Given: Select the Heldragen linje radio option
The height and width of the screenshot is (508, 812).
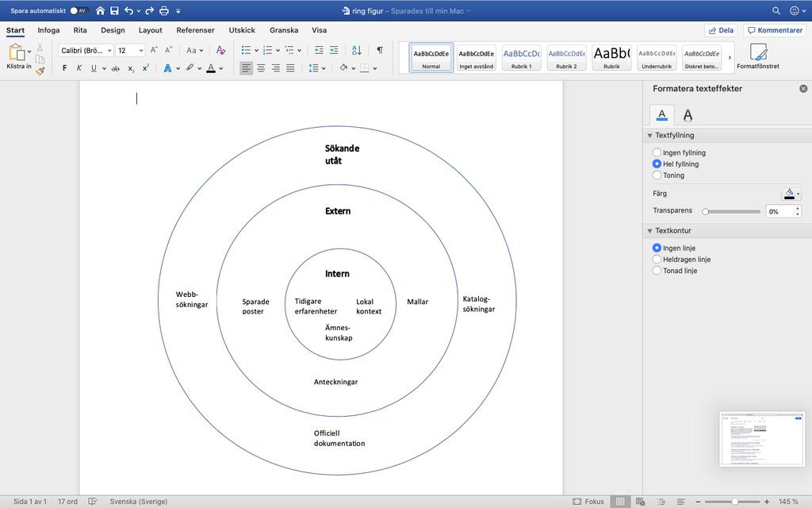Looking at the screenshot, I should pos(657,260).
